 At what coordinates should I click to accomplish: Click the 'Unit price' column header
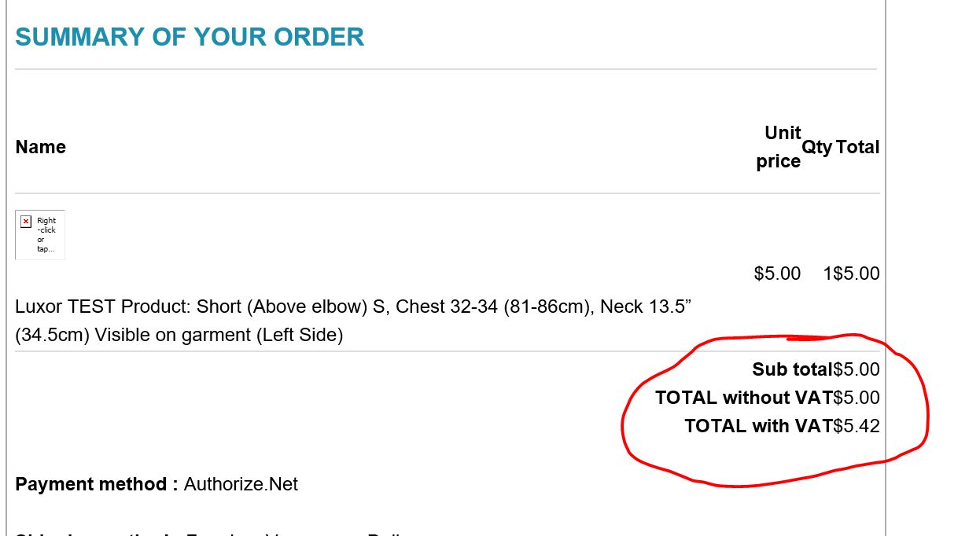point(779,147)
